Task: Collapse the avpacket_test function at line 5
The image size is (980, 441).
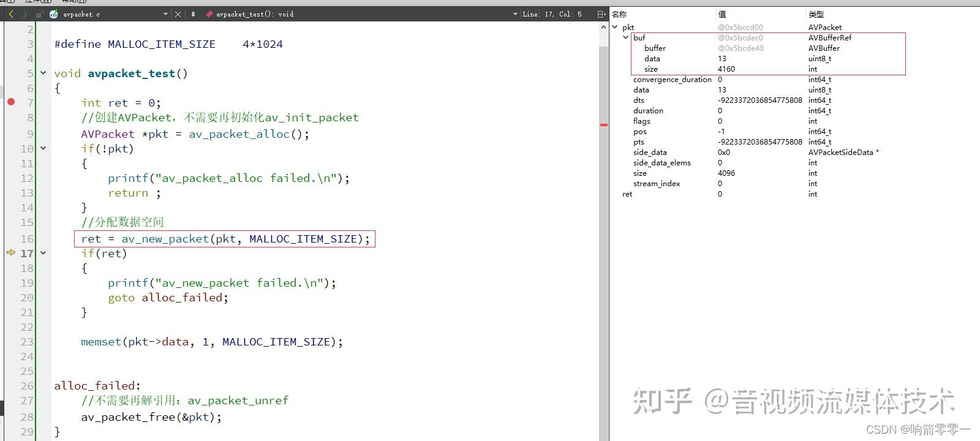Action: click(43, 73)
